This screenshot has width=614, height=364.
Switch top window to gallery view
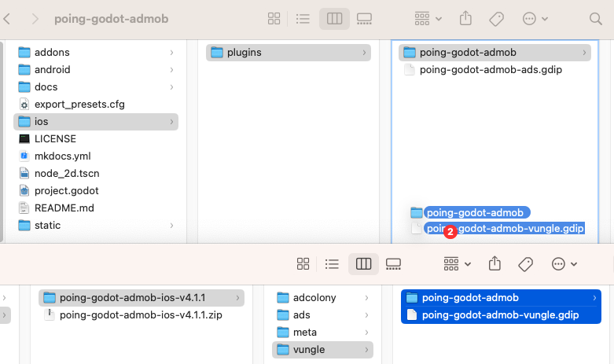pyautogui.click(x=364, y=18)
